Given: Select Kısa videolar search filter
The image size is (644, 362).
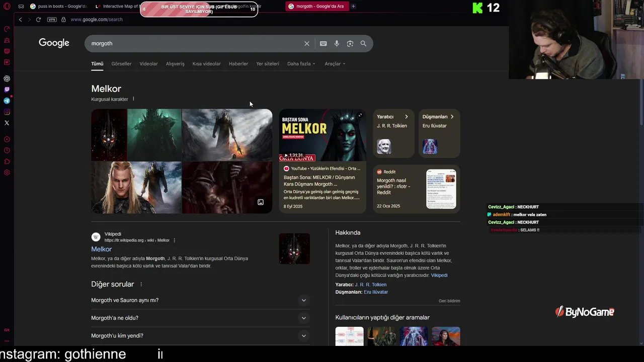Looking at the screenshot, I should (206, 64).
